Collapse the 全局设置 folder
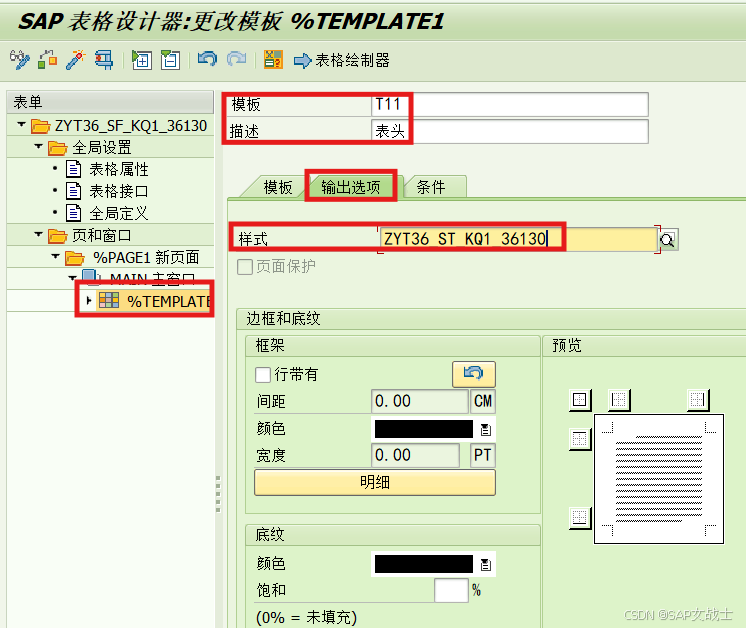Image resolution: width=746 pixels, height=628 pixels. point(39,147)
